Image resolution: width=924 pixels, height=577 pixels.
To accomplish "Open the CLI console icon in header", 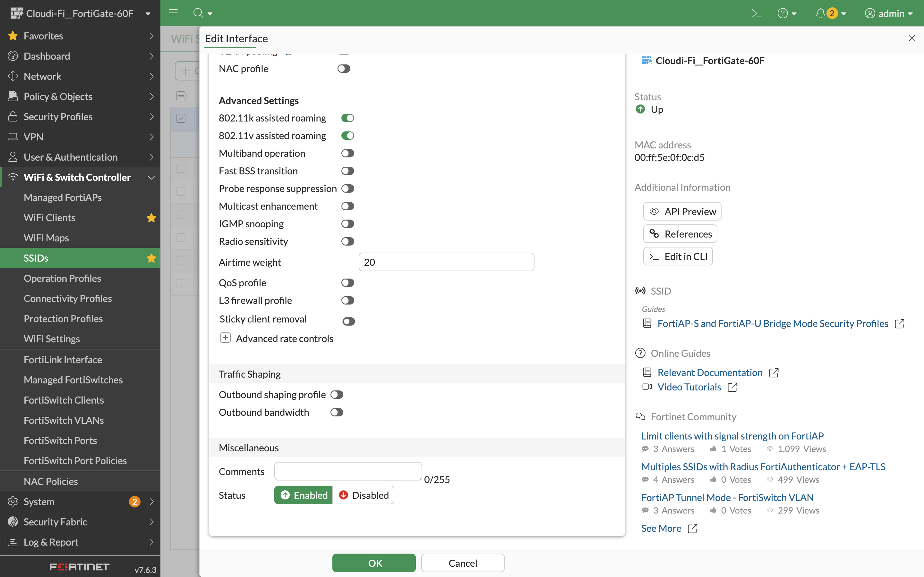I will pyautogui.click(x=757, y=13).
